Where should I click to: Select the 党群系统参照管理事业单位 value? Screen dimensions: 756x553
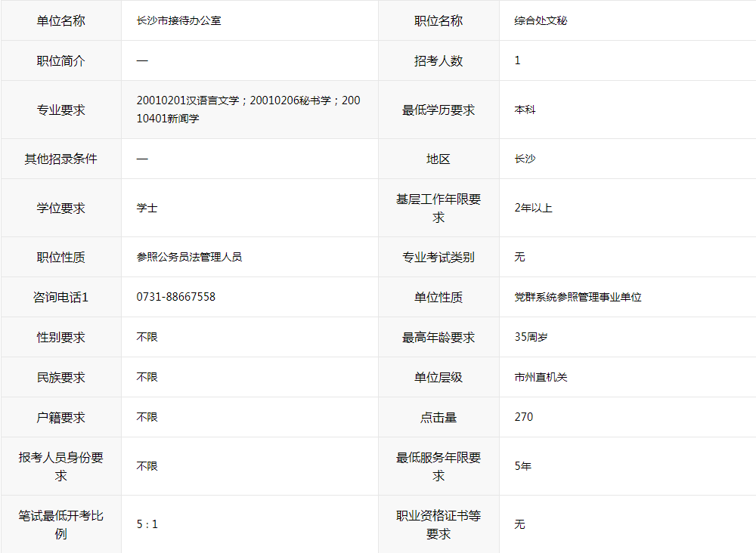[x=578, y=297]
